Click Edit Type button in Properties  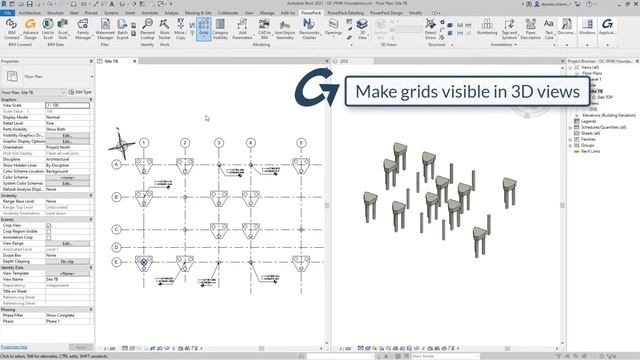point(80,92)
